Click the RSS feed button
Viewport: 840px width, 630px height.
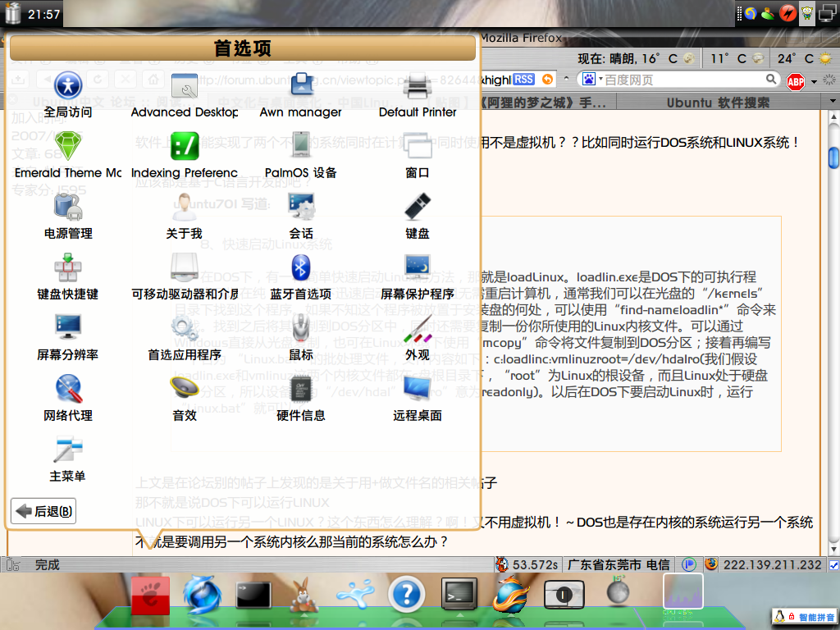click(524, 80)
